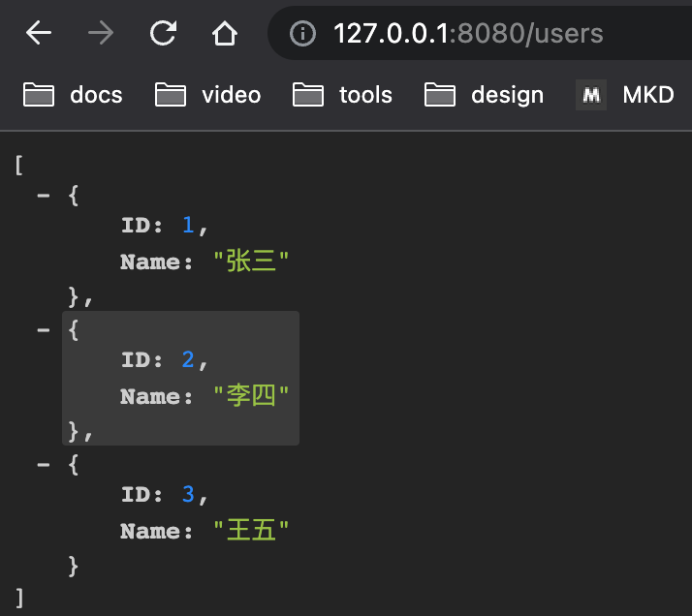The image size is (692, 616).
Task: Collapse the highlighted JSON object with ID 2
Action: (44, 330)
